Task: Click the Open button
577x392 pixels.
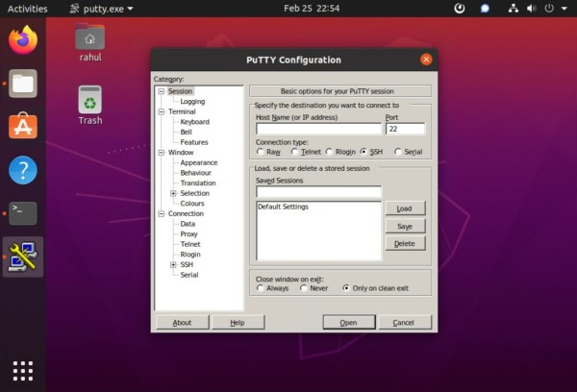Action: (348, 323)
